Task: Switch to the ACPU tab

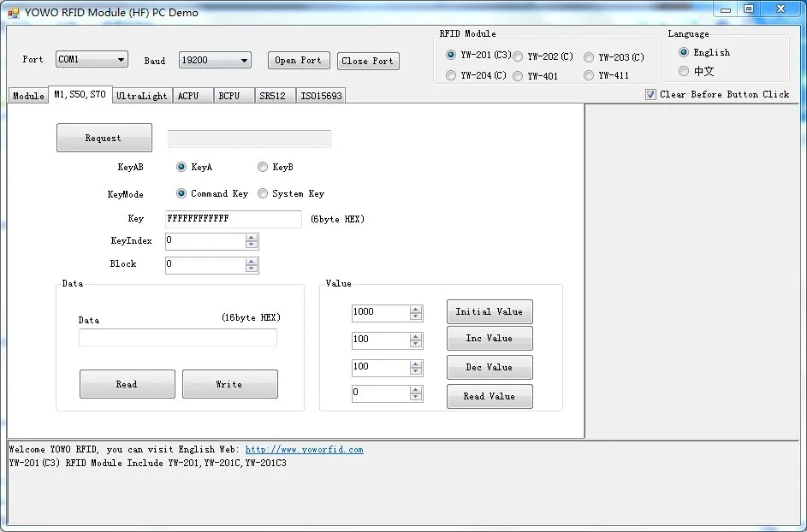Action: point(193,96)
